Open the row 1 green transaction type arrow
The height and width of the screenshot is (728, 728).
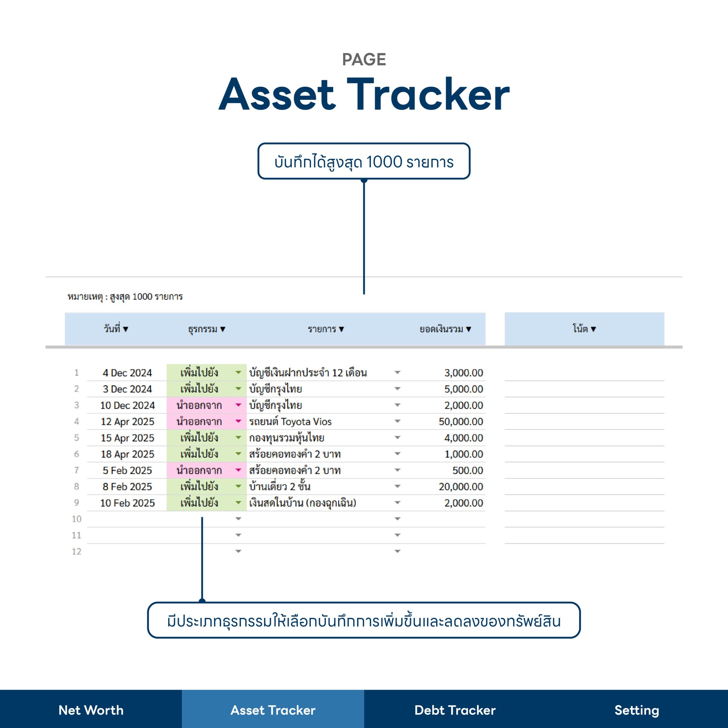click(238, 372)
